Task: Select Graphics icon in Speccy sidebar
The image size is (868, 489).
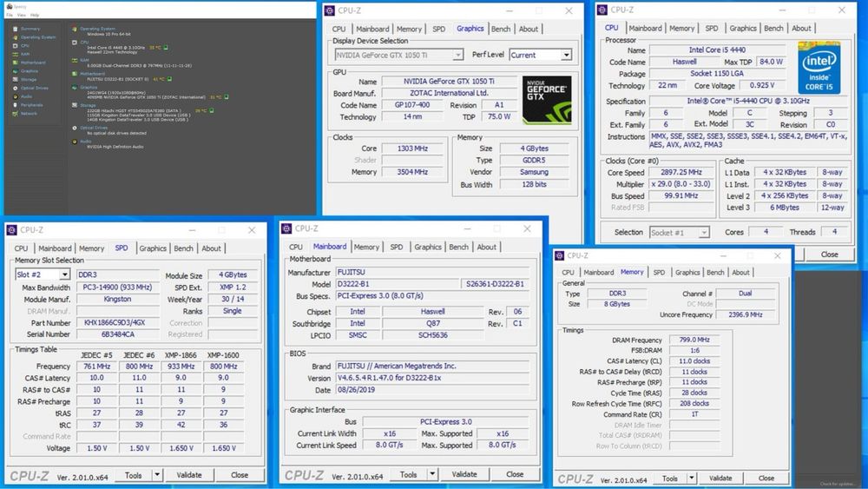Action: 15,71
